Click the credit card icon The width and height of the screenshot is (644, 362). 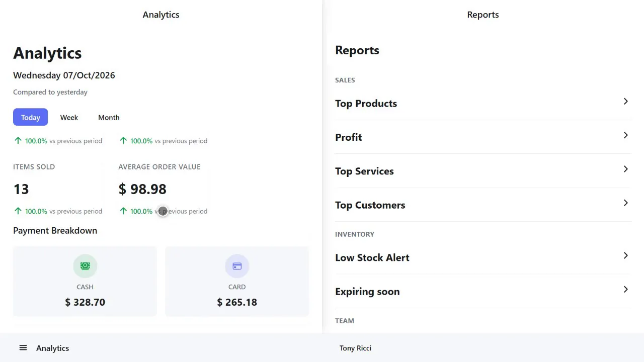(x=237, y=266)
